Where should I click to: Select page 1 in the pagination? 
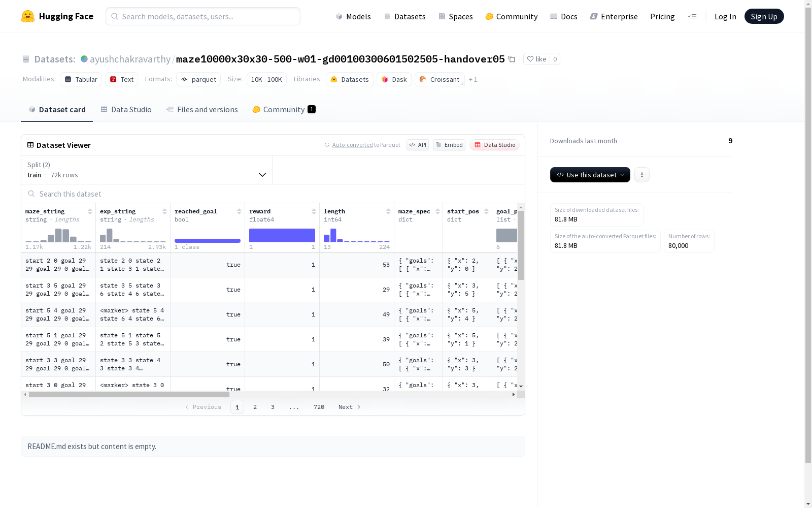click(x=237, y=407)
